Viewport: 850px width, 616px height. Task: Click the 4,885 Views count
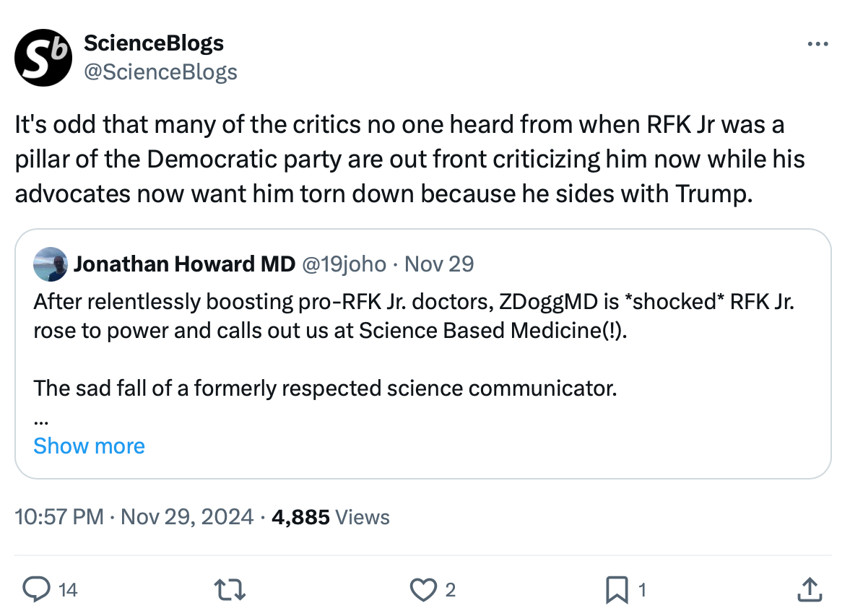[331, 517]
